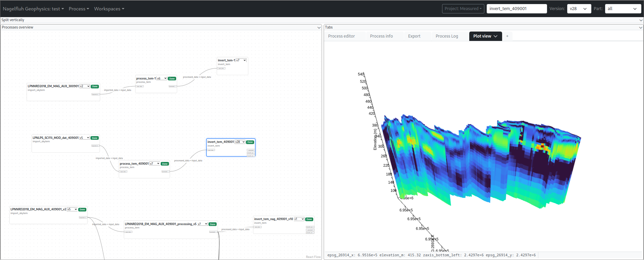644x260 pixels.
Task: Select invert_tem_nag_409001_v10 node title
Action: (273, 219)
